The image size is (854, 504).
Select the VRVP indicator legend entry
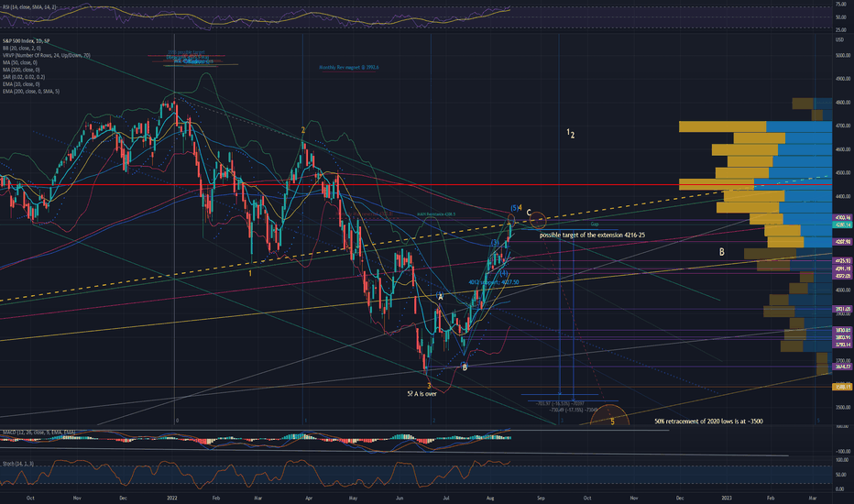click(x=47, y=56)
